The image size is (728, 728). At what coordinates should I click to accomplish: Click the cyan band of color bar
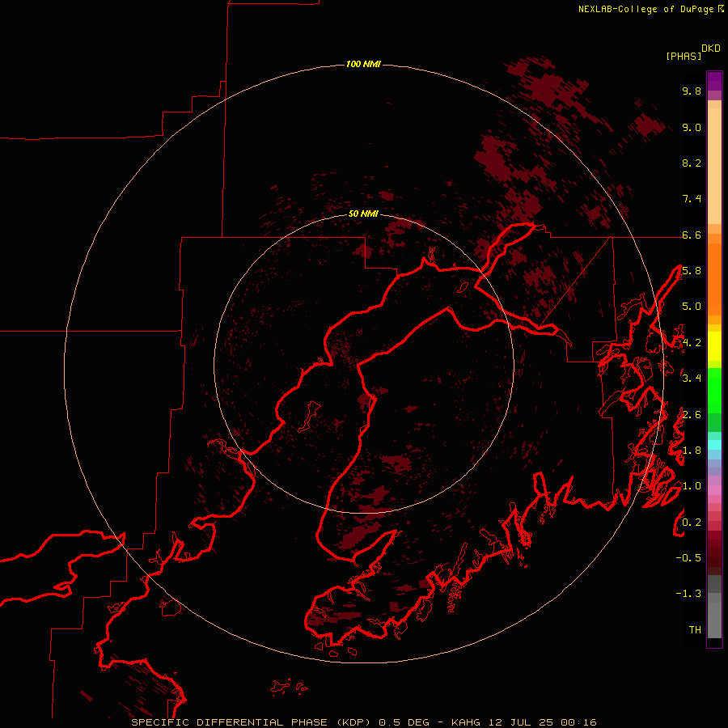click(x=714, y=445)
